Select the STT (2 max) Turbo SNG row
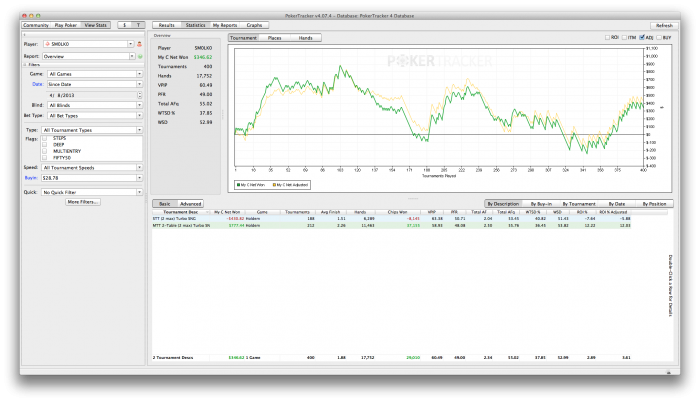Viewport: 700px width, 402px height. pos(392,219)
